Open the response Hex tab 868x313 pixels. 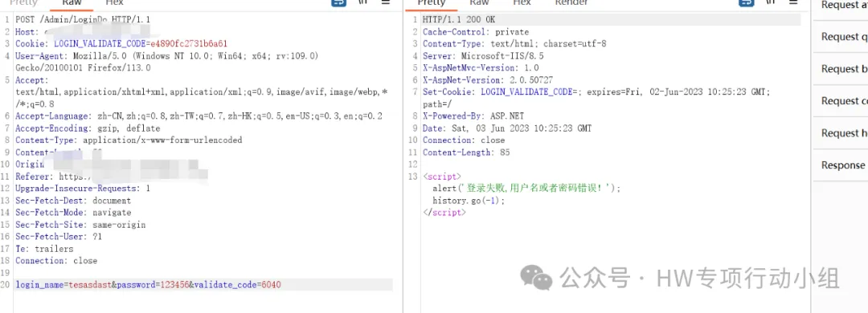[522, 3]
